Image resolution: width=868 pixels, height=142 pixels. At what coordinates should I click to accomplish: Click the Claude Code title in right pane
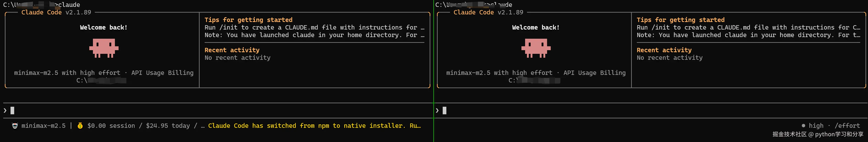473,12
